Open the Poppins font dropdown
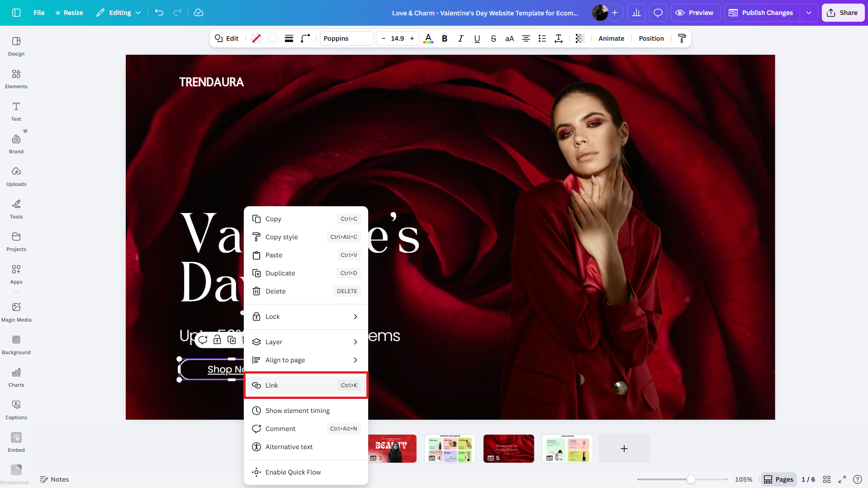Image resolution: width=868 pixels, height=488 pixels. point(346,38)
